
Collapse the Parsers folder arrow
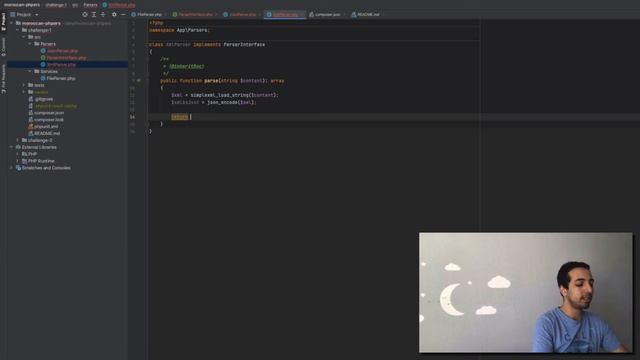coord(30,44)
